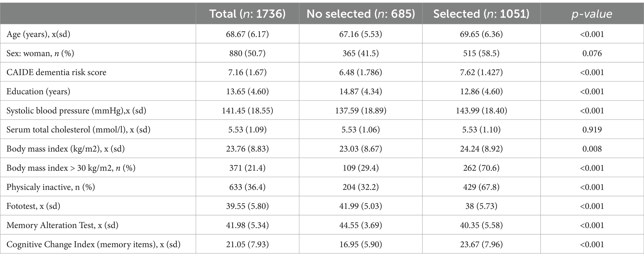This screenshot has width=644, height=259.
Task: Click 'CAIDE dementia risk score' row label
Action: [56, 72]
